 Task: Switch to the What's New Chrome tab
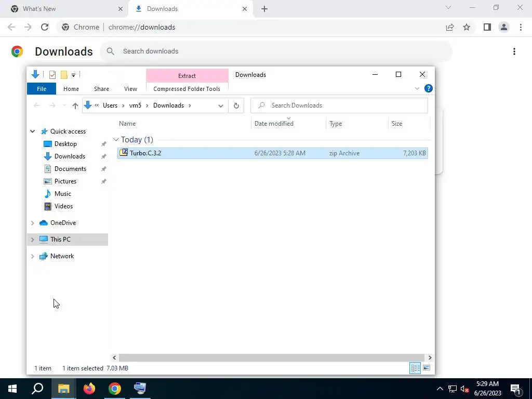coord(64,9)
